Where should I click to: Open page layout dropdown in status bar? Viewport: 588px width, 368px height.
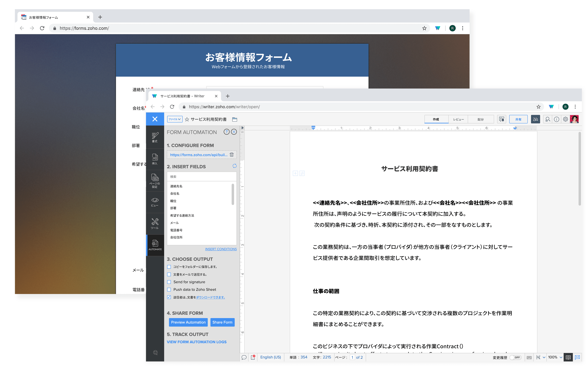point(541,357)
